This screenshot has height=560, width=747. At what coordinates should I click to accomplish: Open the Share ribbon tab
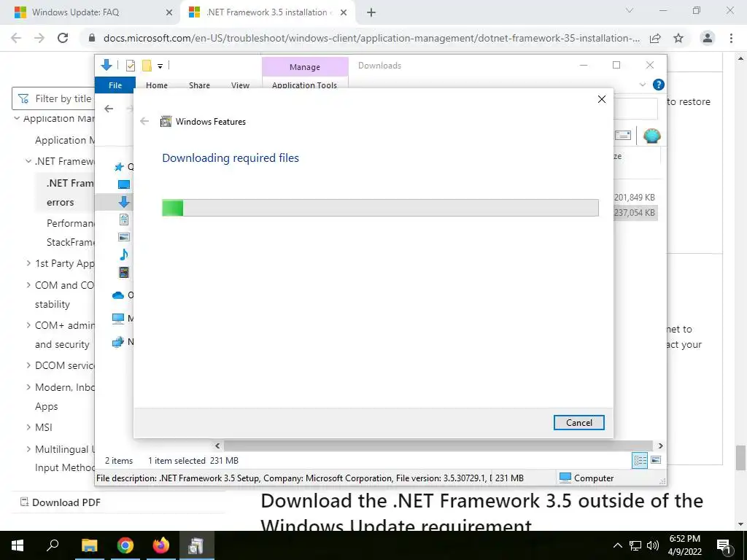199,85
